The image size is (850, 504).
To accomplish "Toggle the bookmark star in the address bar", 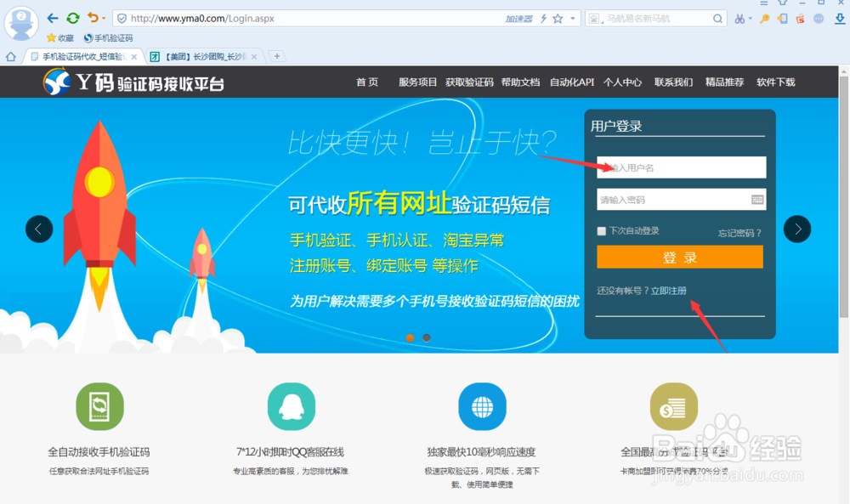I will tap(558, 18).
